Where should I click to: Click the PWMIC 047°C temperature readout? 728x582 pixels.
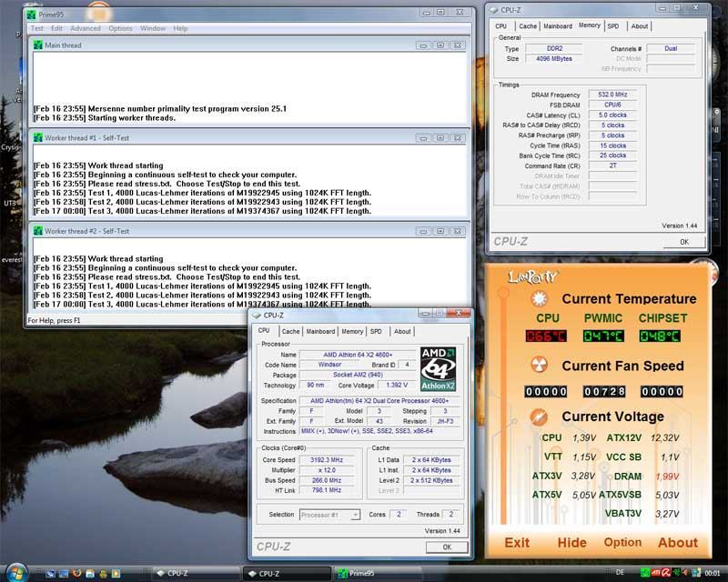click(603, 336)
